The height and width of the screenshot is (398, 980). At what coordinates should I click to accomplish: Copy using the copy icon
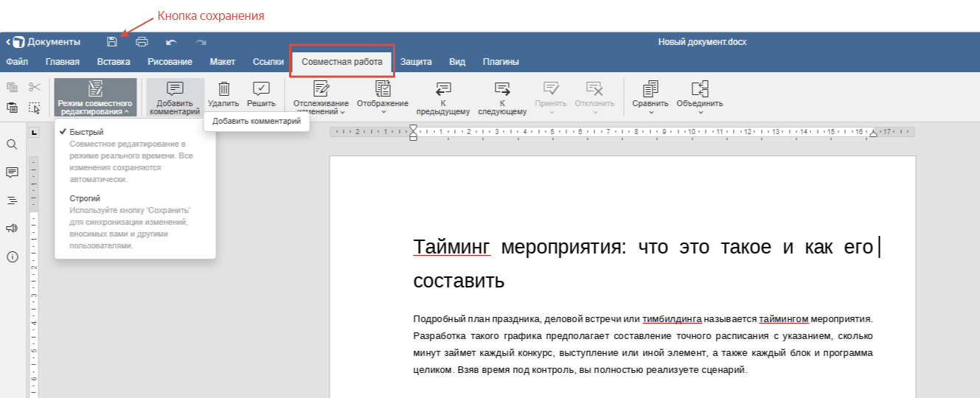coord(12,87)
